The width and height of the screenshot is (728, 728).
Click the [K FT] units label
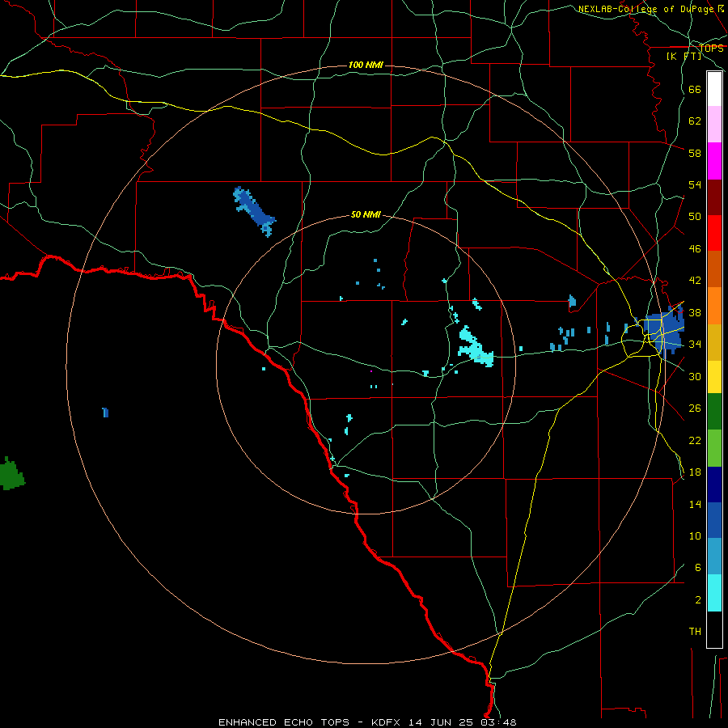tap(684, 56)
